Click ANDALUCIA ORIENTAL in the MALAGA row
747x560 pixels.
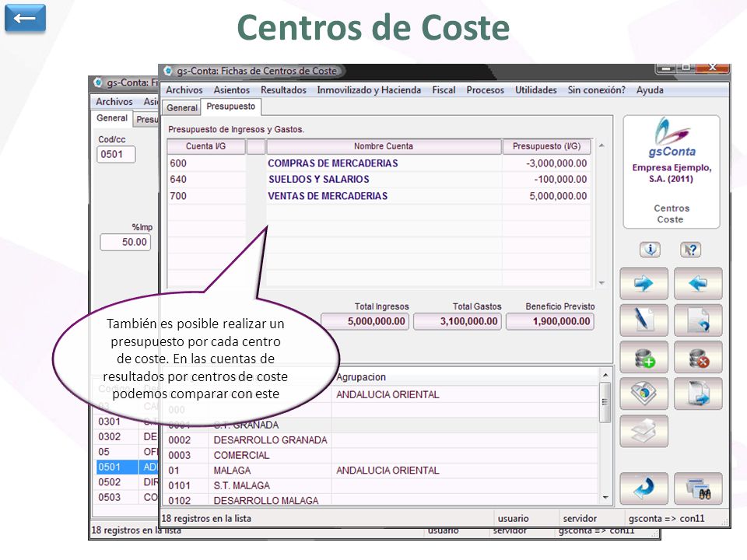pos(388,471)
